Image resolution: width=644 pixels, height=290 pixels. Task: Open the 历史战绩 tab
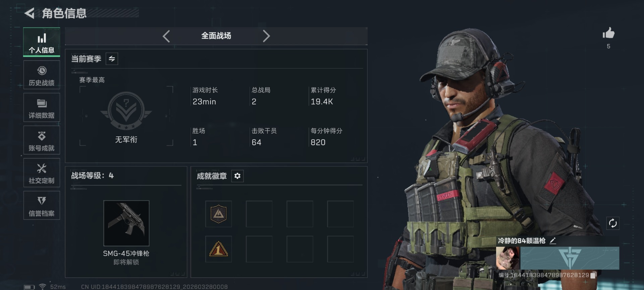[x=42, y=75]
